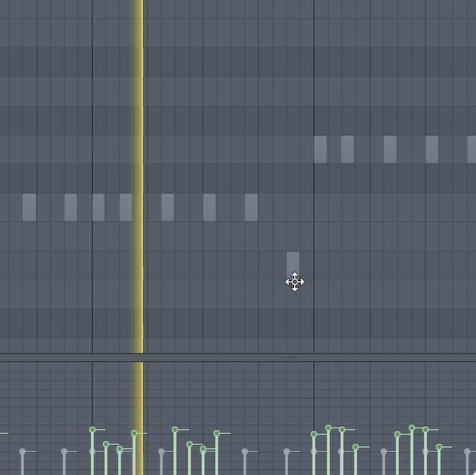
Task: Select the middle-row note just left of the playhead
Action: (x=126, y=208)
